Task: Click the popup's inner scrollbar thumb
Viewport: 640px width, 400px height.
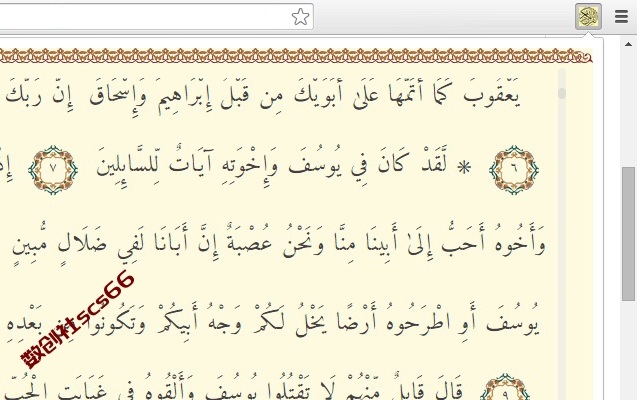Action: coord(562,93)
